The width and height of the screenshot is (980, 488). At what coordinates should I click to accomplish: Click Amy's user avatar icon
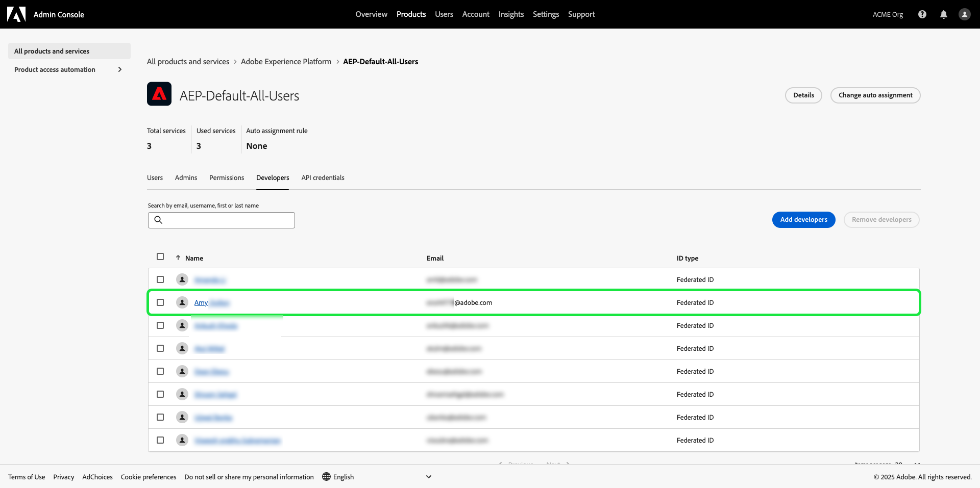coord(182,302)
